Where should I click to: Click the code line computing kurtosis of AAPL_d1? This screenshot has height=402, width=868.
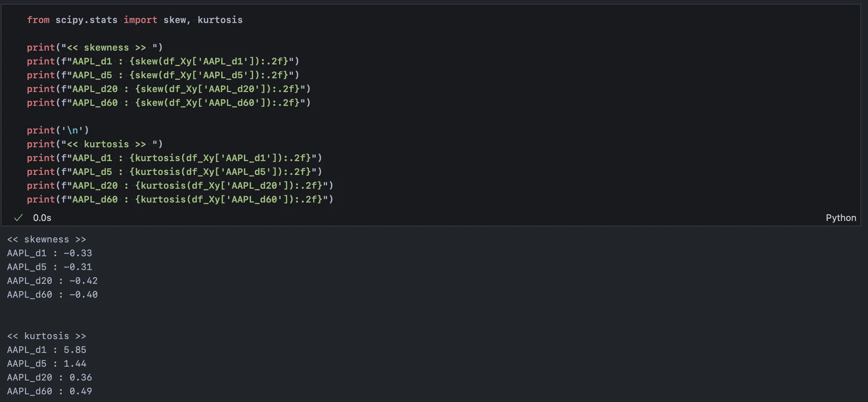174,158
